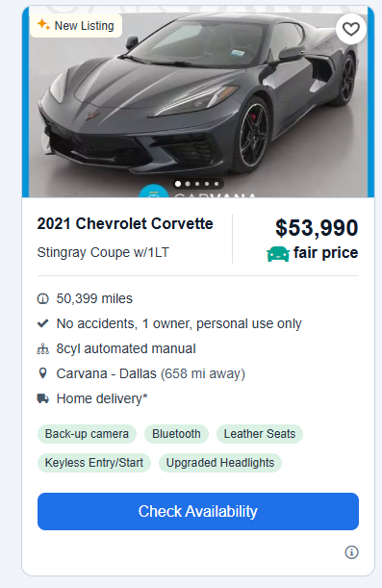Viewport: 382px width, 588px height.
Task: Select the Bluetooth feature tag
Action: point(176,434)
